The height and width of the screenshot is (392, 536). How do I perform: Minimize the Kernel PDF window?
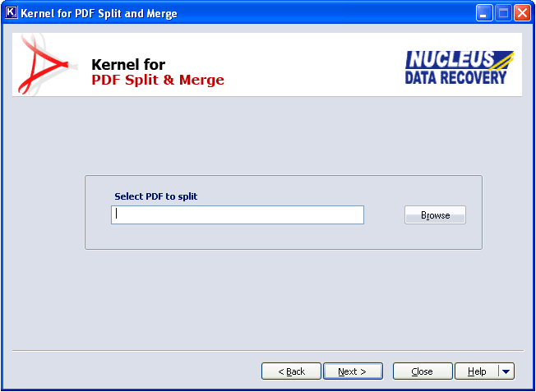coord(484,13)
